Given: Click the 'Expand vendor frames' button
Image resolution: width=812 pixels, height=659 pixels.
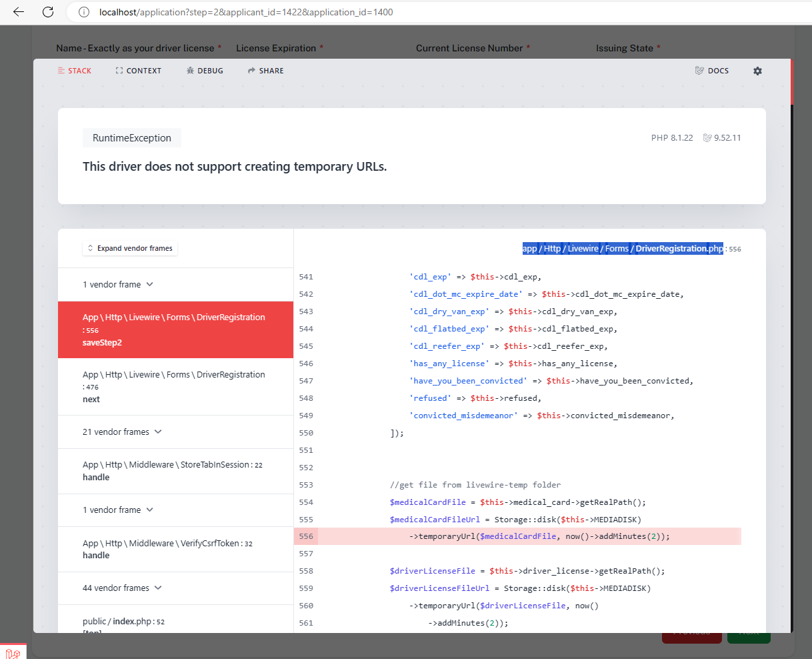Looking at the screenshot, I should (x=130, y=248).
